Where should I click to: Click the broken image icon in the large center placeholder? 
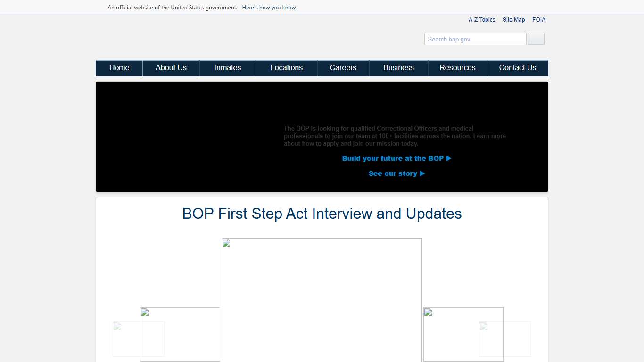[226, 243]
